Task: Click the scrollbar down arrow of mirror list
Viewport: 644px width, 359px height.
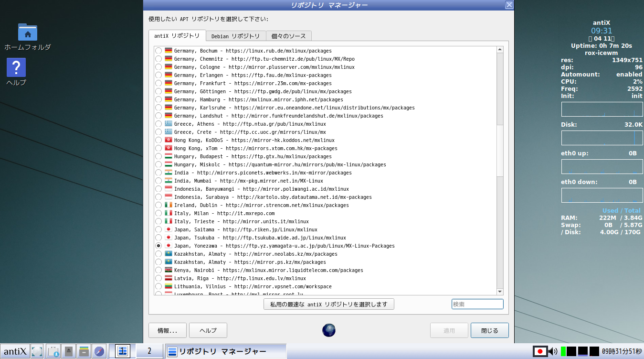Action: pos(500,292)
